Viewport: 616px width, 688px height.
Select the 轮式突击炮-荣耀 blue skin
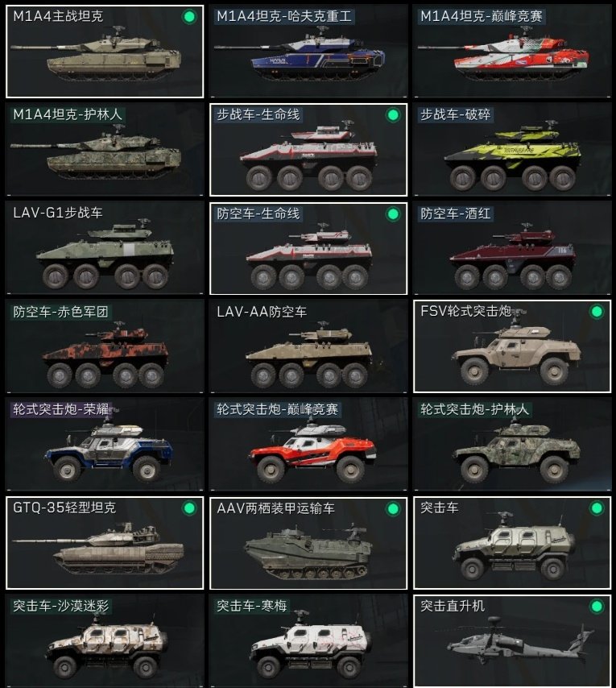[x=105, y=445]
